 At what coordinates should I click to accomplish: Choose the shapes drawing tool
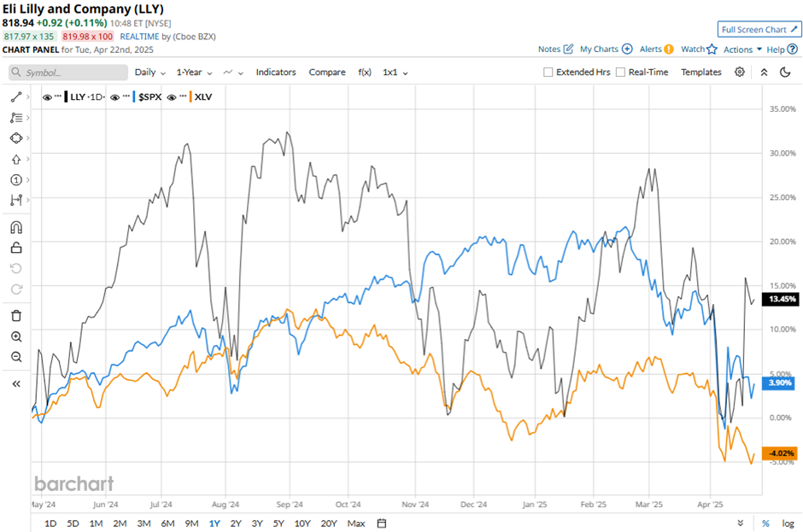coord(16,138)
